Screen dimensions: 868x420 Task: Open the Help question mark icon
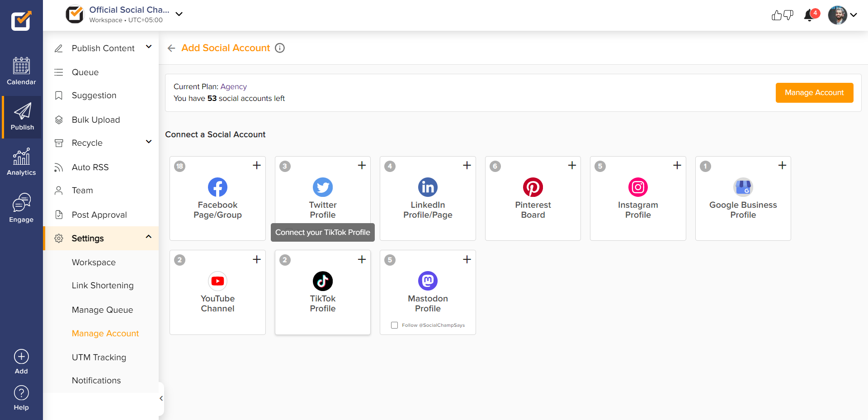[21, 393]
